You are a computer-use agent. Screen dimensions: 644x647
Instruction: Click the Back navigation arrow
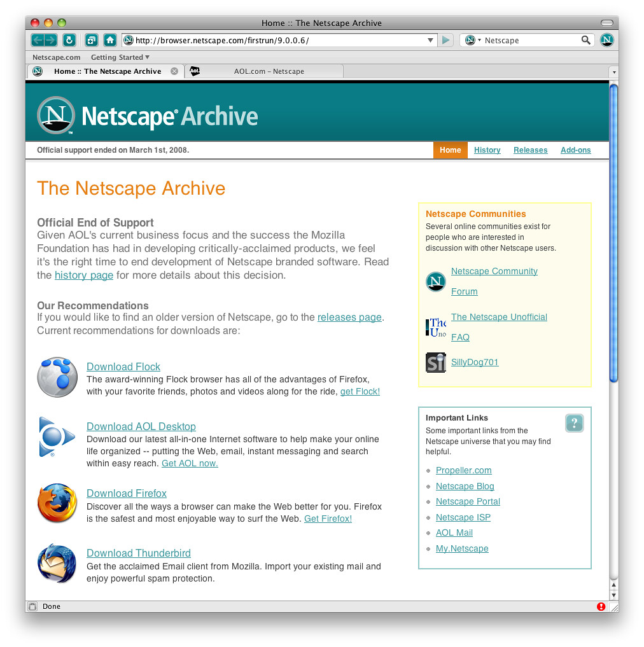[x=36, y=39]
